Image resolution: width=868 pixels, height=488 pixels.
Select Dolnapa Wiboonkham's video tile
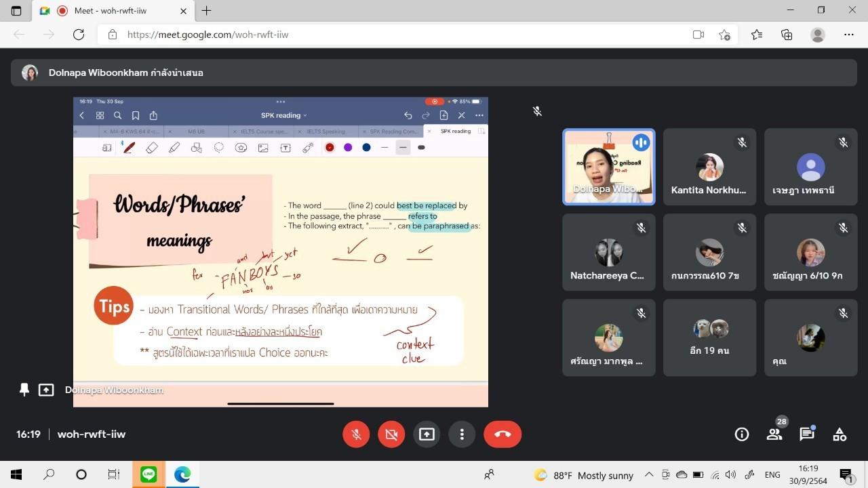609,167
